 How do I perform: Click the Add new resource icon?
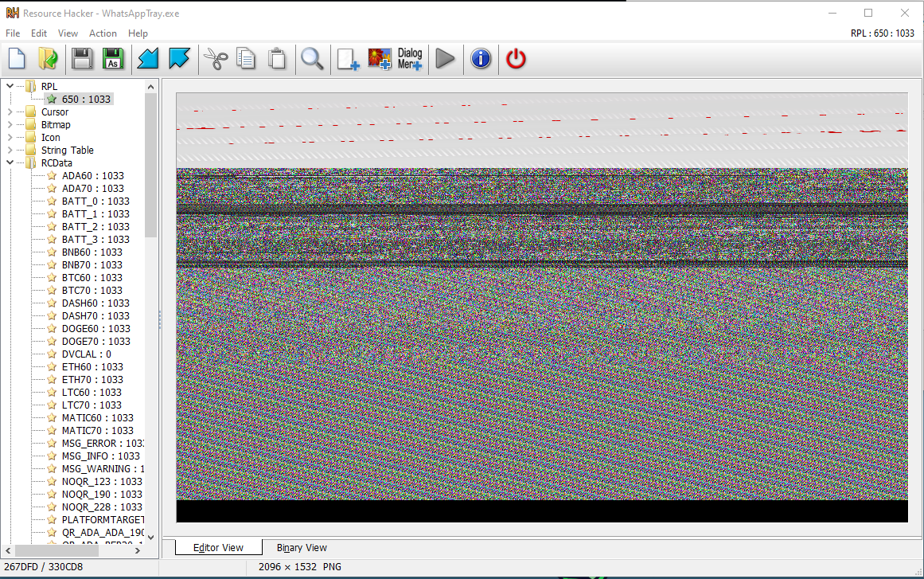[348, 59]
